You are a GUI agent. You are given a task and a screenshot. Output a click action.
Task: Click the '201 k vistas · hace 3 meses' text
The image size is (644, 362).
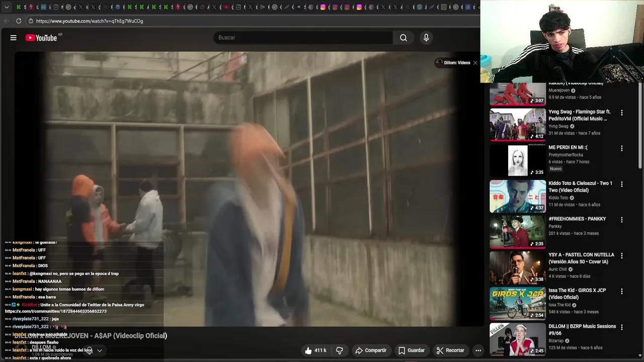[x=574, y=233]
